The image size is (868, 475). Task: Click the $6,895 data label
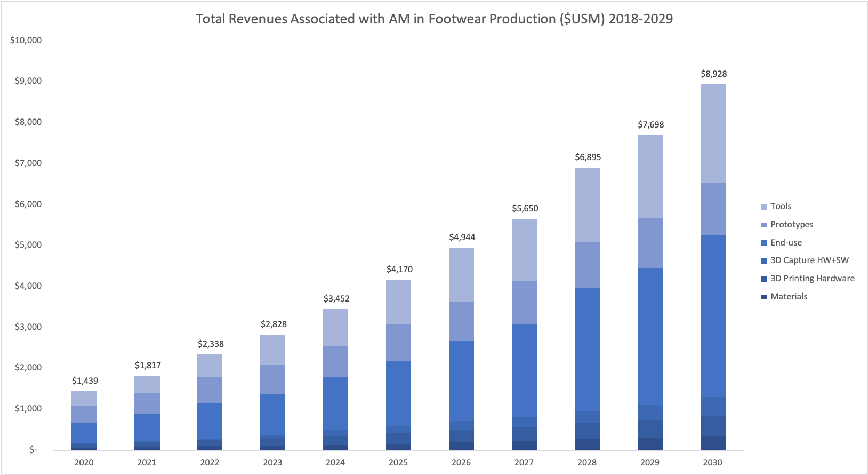pyautogui.click(x=588, y=157)
